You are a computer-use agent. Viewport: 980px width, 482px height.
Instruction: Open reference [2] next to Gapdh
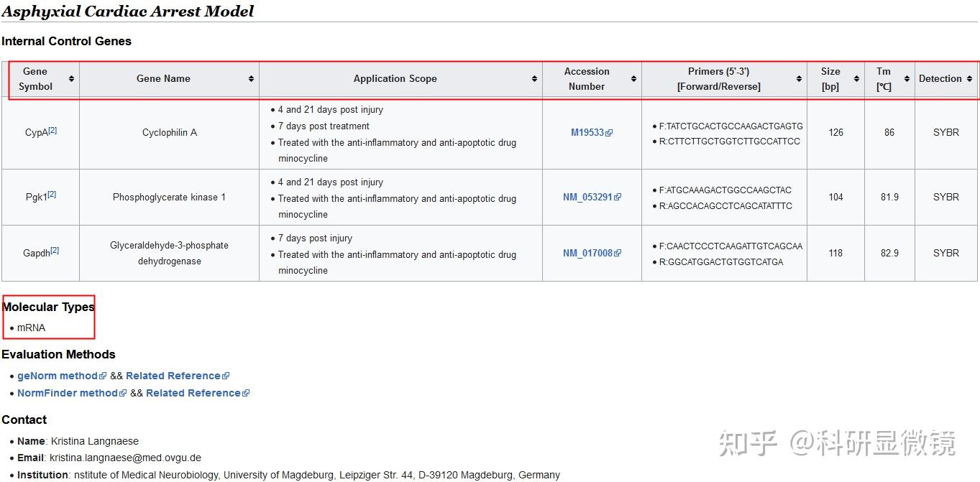tap(55, 250)
